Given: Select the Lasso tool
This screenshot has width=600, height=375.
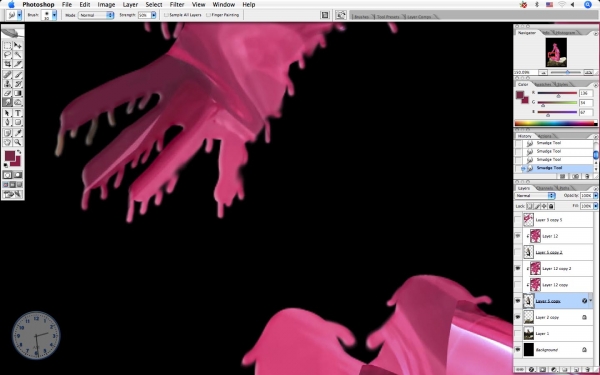Looking at the screenshot, I should tap(7, 55).
